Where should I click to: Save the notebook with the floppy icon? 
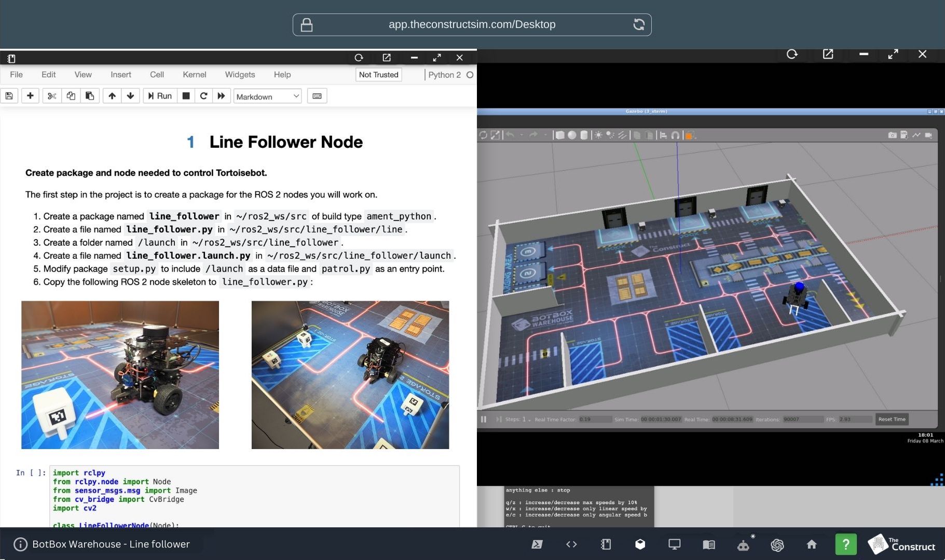coord(9,96)
